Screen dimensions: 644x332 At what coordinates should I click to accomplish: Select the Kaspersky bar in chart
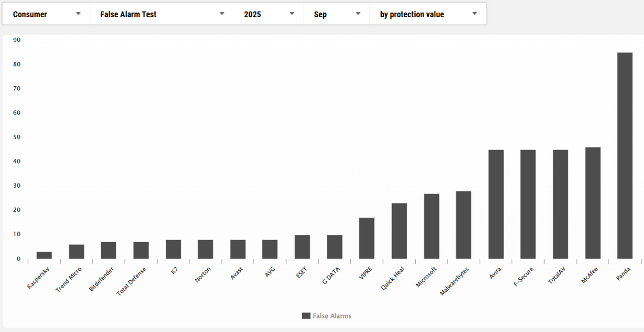pos(44,255)
